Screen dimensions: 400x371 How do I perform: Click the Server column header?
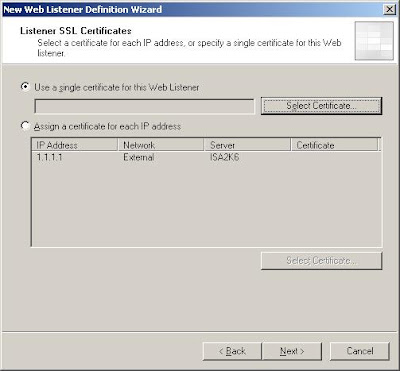point(247,145)
